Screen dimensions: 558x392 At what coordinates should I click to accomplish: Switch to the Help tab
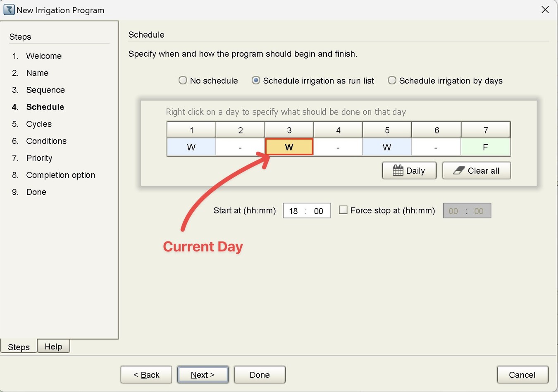pos(53,347)
